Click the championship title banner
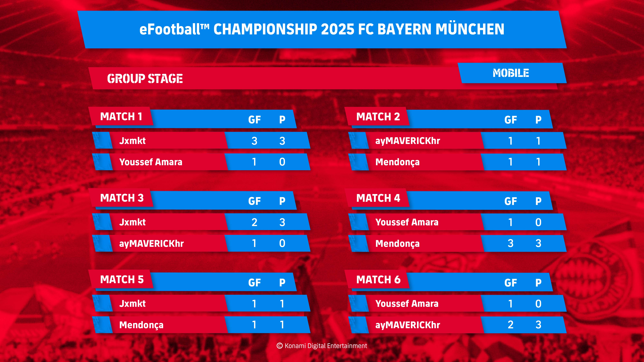The image size is (644, 362). tap(322, 29)
